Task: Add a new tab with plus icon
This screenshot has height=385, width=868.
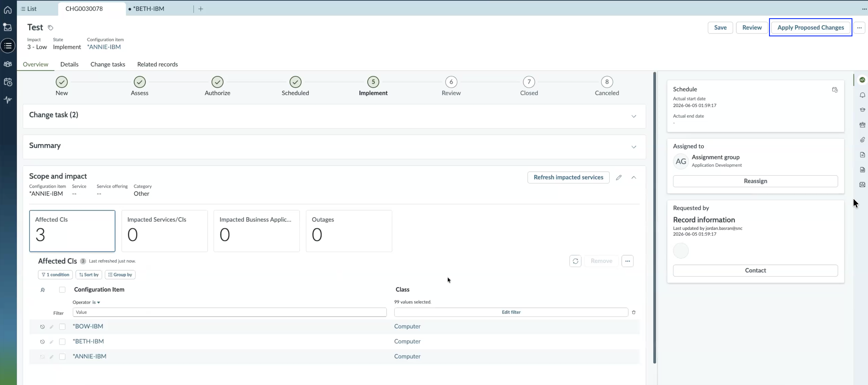Action: point(201,9)
